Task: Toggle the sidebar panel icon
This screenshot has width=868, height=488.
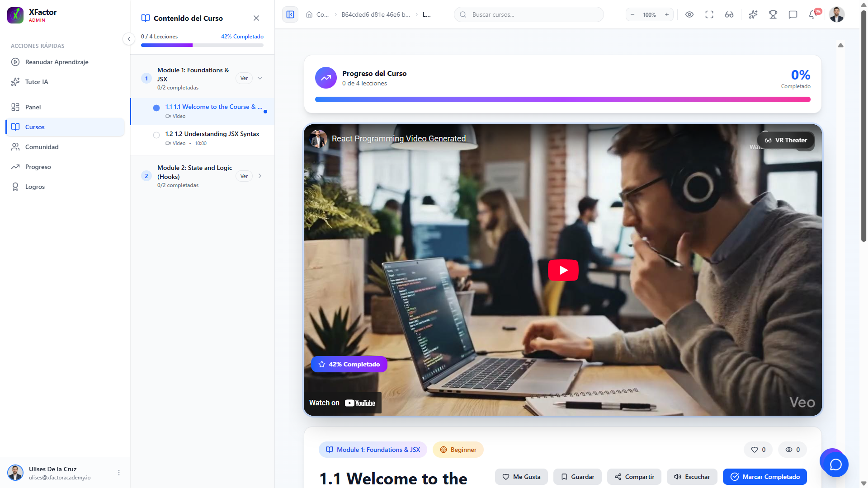Action: [290, 14]
